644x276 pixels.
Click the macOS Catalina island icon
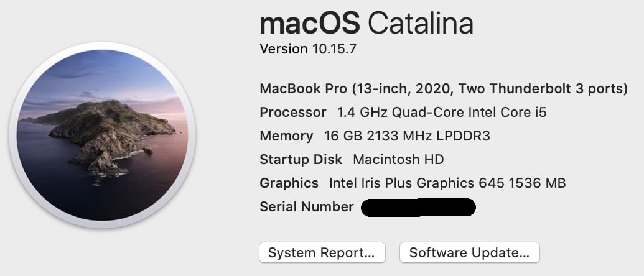pyautogui.click(x=102, y=135)
